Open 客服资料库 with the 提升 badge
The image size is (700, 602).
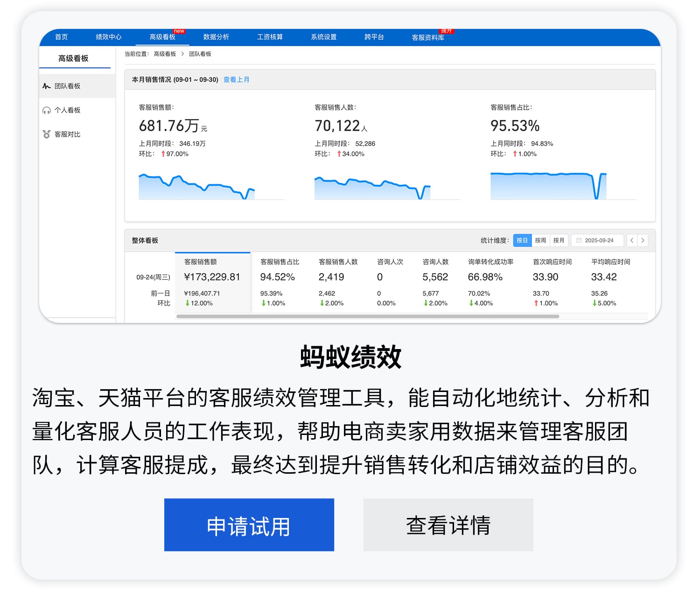428,37
